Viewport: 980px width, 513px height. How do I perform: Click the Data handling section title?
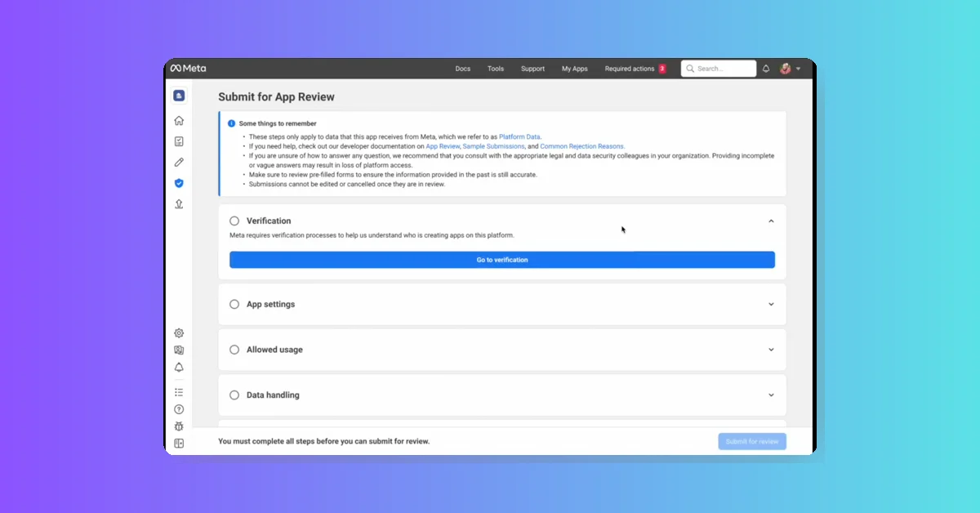[273, 395]
